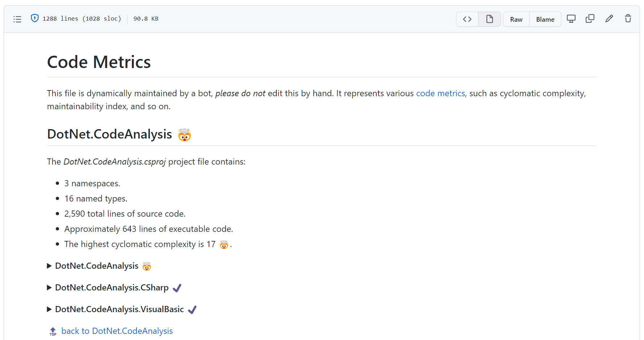
Task: Click back to DotNet.CodeAnalysis link
Action: [117, 331]
